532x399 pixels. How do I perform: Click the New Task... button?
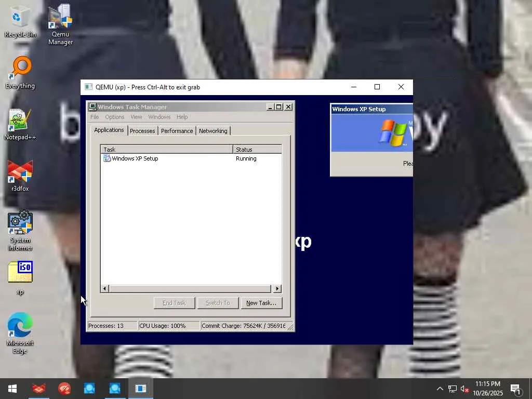click(x=261, y=303)
